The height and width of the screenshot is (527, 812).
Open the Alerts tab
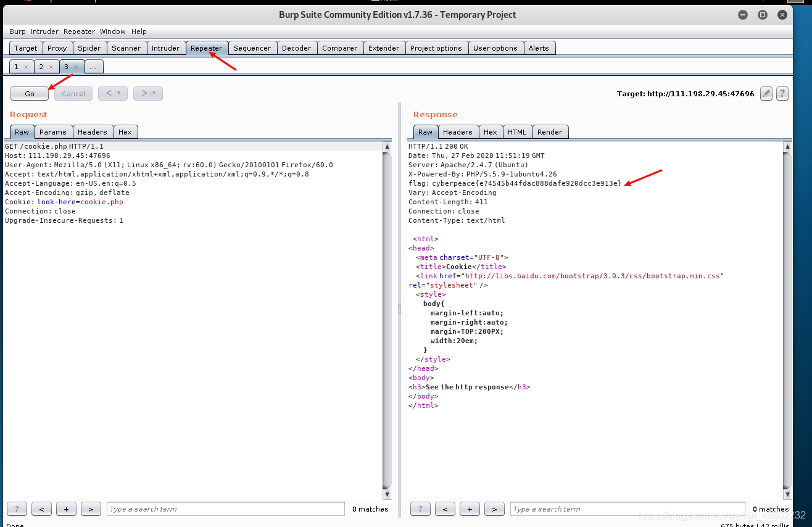539,48
